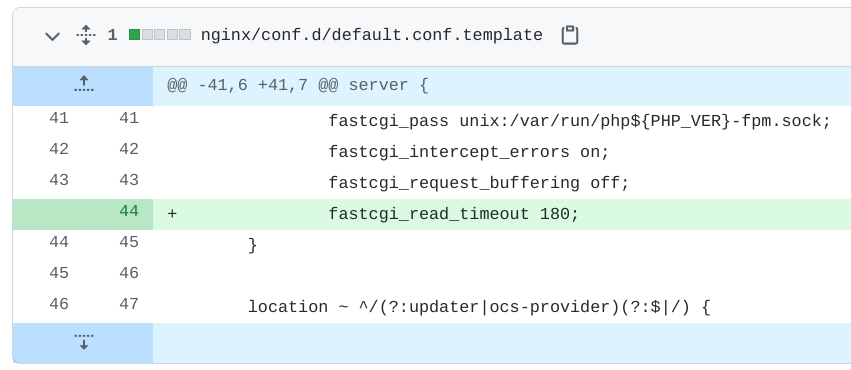Screen dimensions: 851x370
Task: Click the fastcgi_request_buffering off code line
Action: [479, 183]
